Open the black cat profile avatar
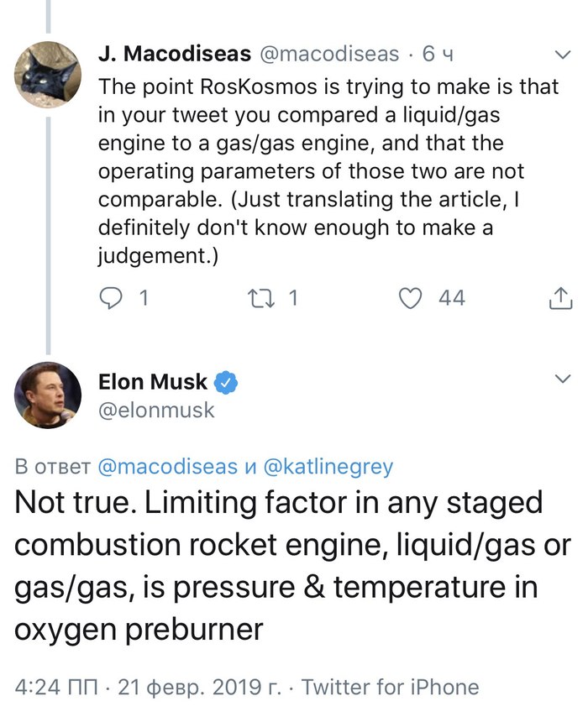This screenshot has height=717, width=588. 47,74
